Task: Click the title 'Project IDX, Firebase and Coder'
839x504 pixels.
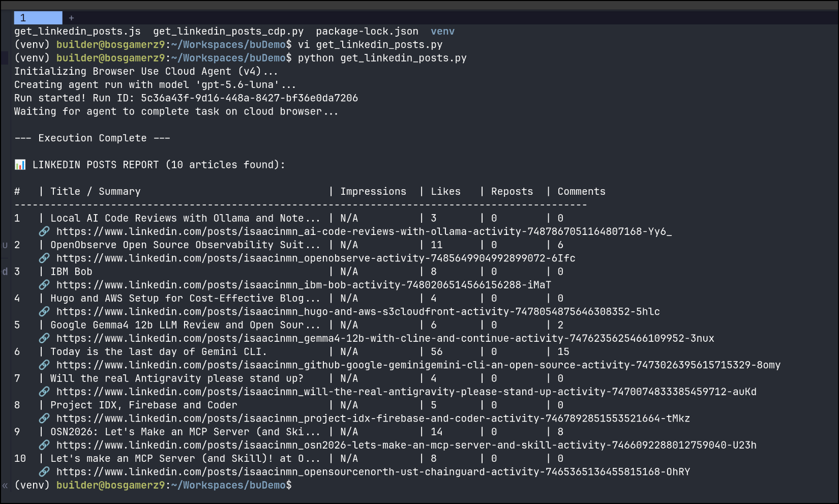Action: [143, 405]
